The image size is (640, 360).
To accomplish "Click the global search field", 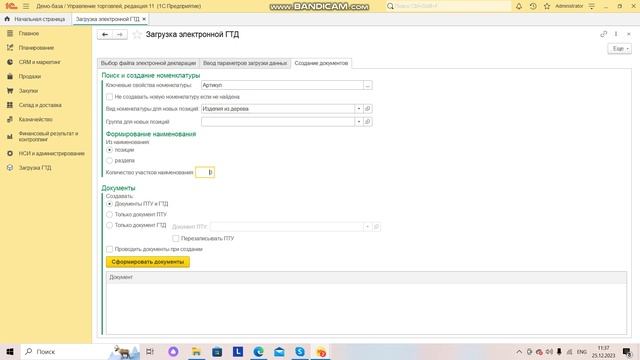I will [448, 6].
